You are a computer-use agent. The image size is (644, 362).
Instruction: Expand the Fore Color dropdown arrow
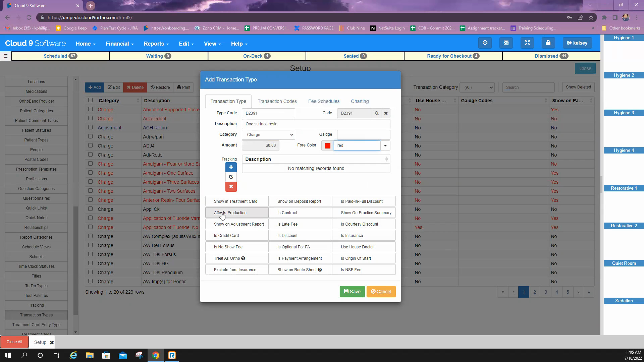pyautogui.click(x=385, y=145)
